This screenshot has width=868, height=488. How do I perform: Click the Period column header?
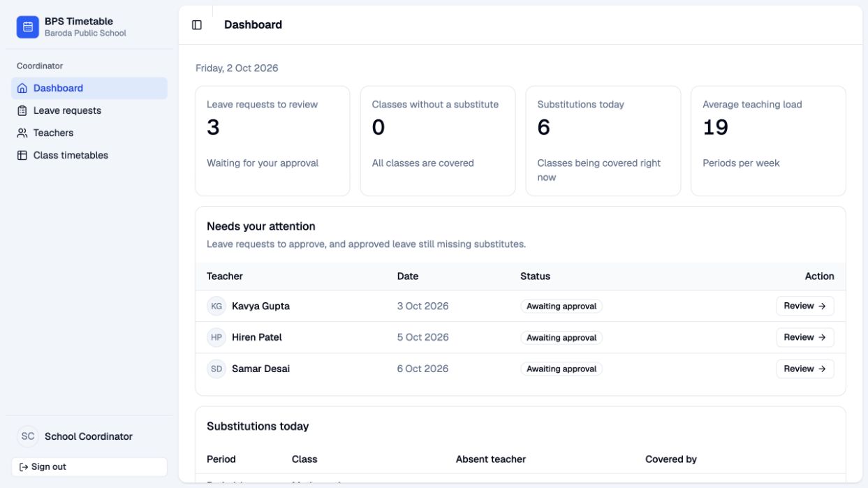(x=221, y=459)
